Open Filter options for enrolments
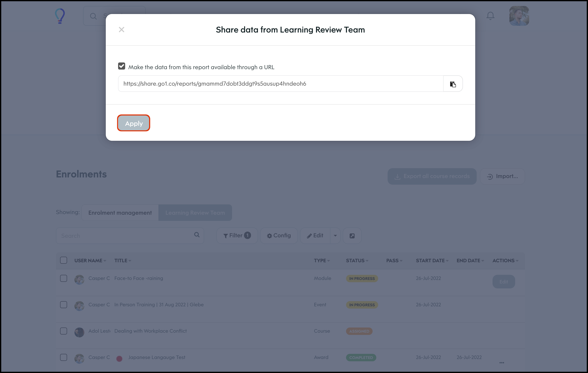 237,235
